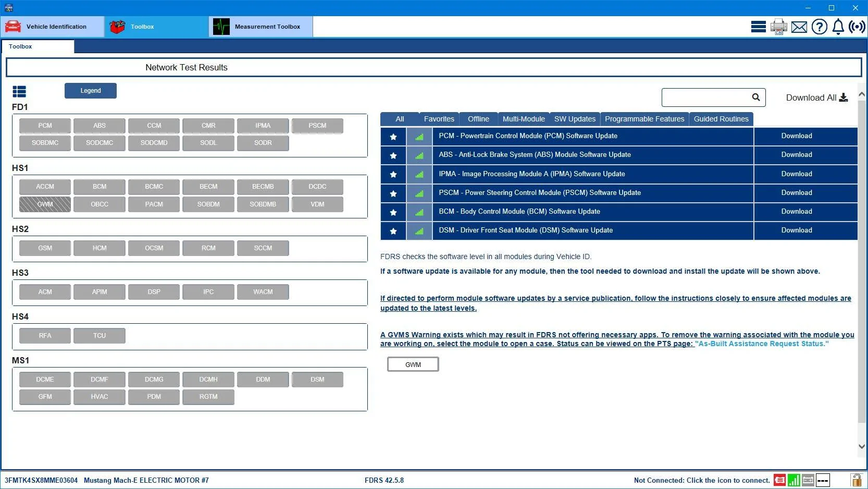Open the Multi-Module filter tab
The image size is (868, 489).
pyautogui.click(x=524, y=119)
